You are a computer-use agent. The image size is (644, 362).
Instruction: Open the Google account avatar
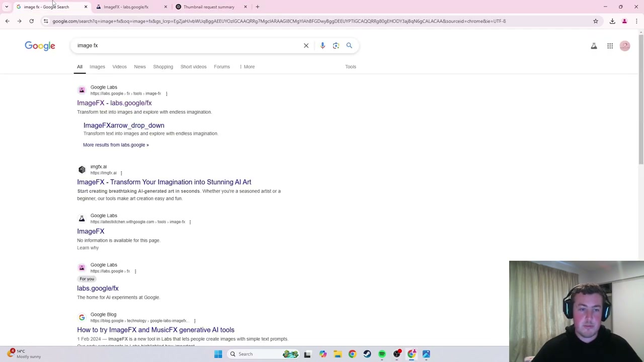tap(625, 46)
